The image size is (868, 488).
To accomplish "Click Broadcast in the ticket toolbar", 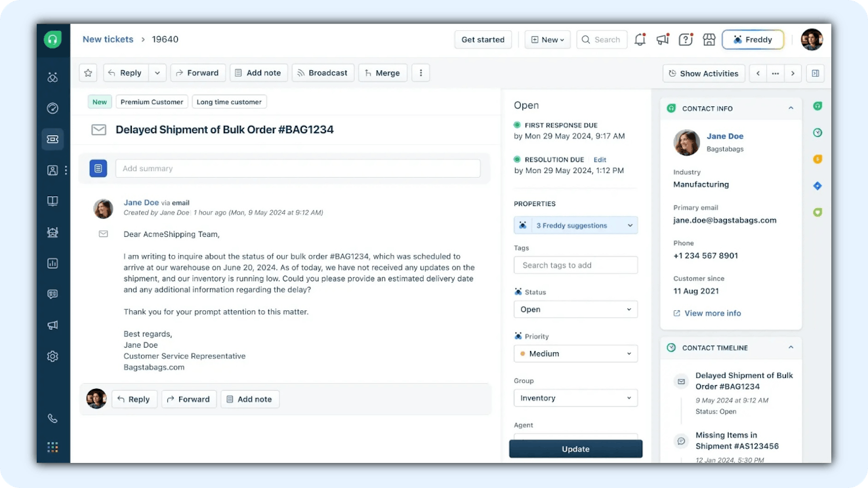I will point(323,73).
